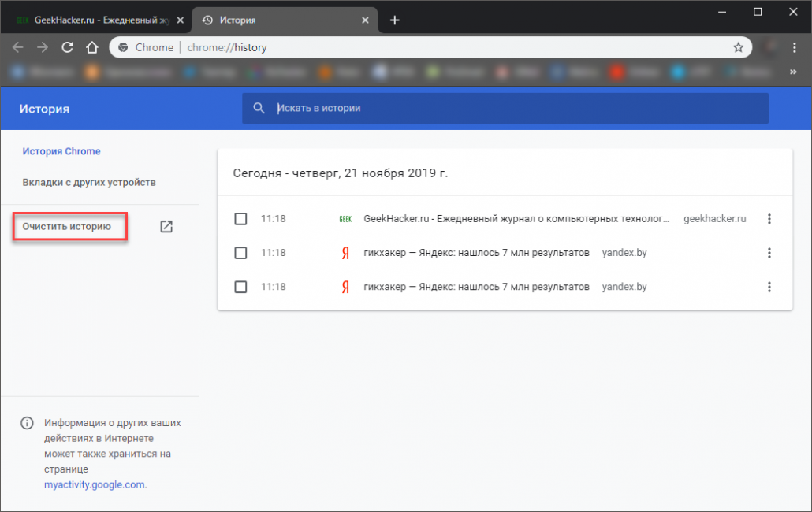Open three-dot menu for GeekHacker.ru entry
The width and height of the screenshot is (812, 512).
tap(769, 219)
